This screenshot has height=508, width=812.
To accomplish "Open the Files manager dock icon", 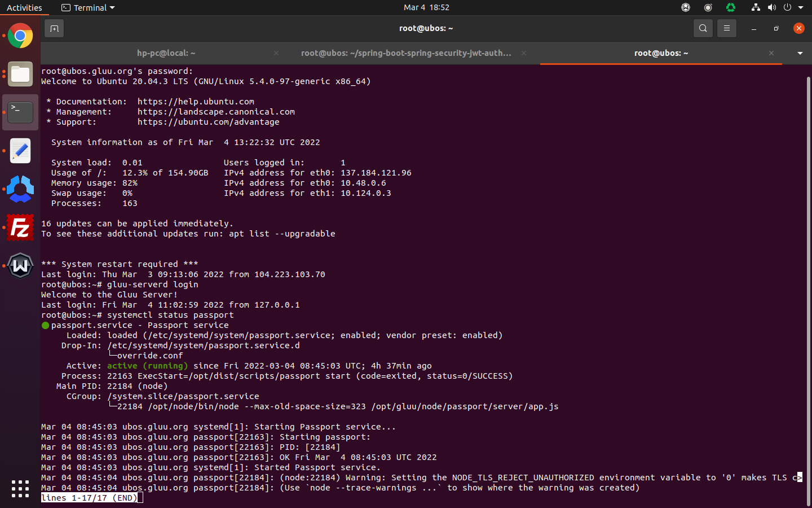I will click(20, 74).
